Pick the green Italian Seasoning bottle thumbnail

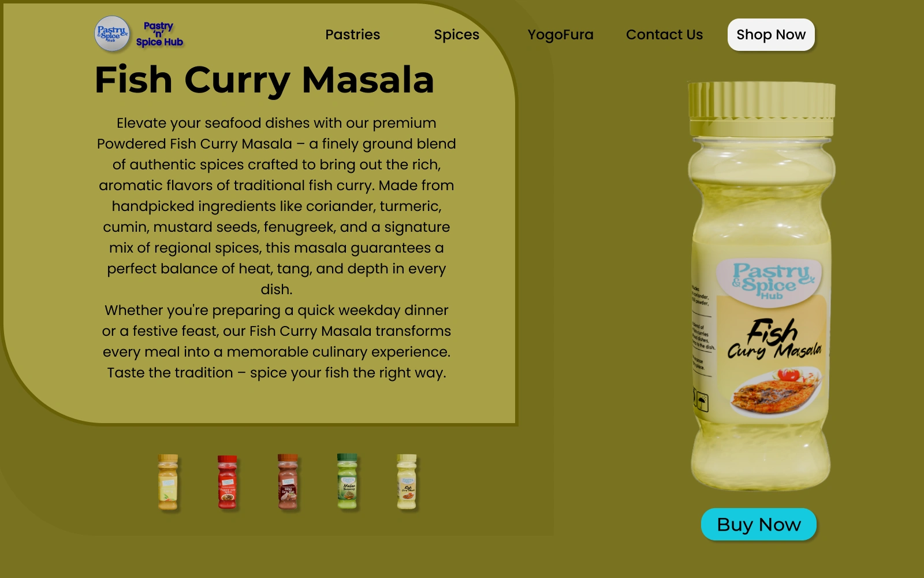pos(347,481)
